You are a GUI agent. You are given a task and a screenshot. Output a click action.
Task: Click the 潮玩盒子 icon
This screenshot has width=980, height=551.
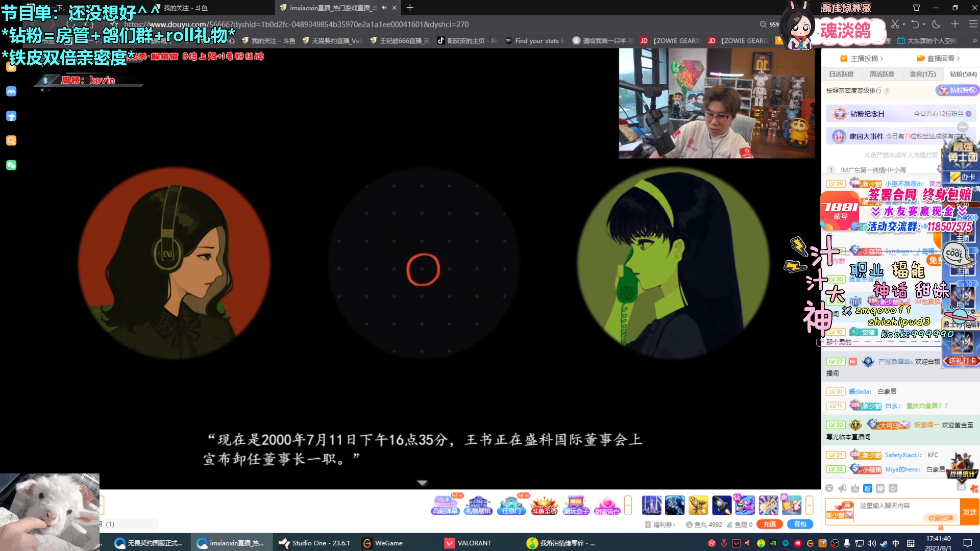pyautogui.click(x=576, y=505)
